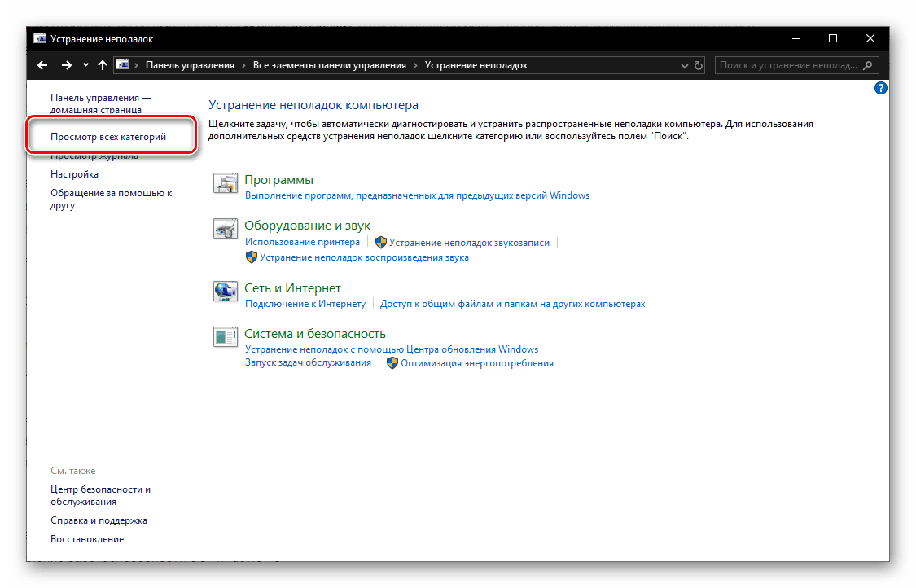
Task: Open the Сеть и Интернет heading
Action: 292,288
